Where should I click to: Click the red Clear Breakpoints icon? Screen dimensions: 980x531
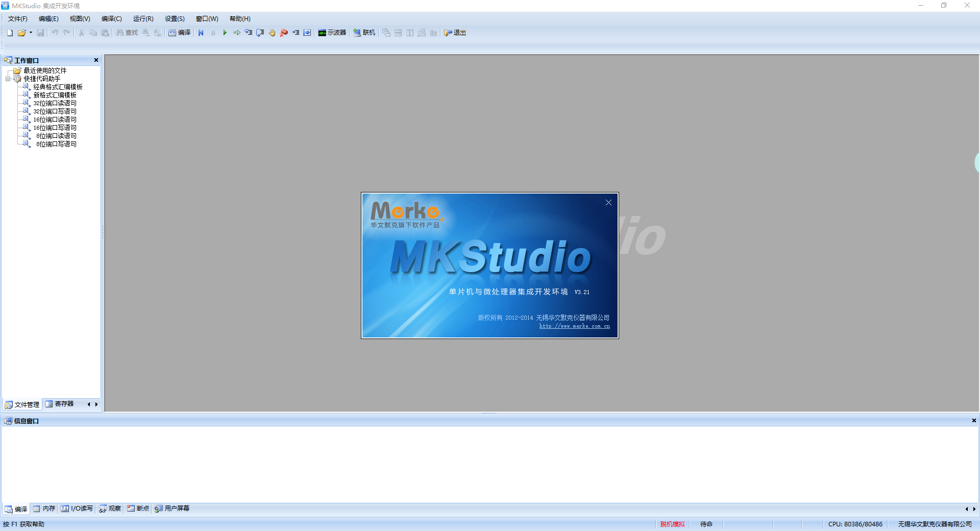click(284, 33)
